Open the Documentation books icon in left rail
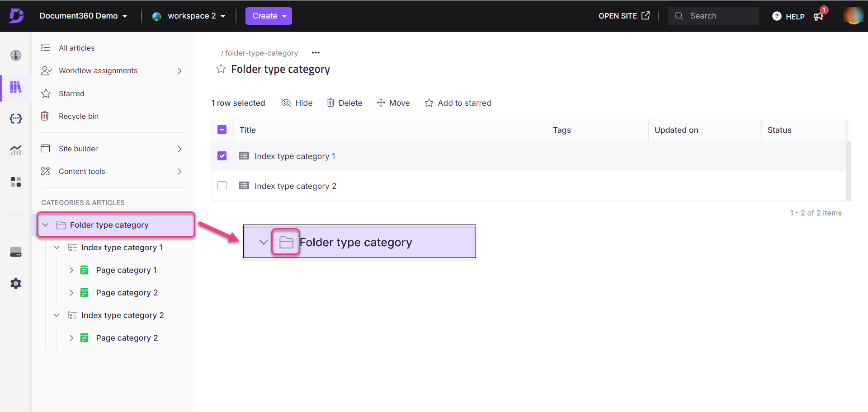 (x=16, y=87)
